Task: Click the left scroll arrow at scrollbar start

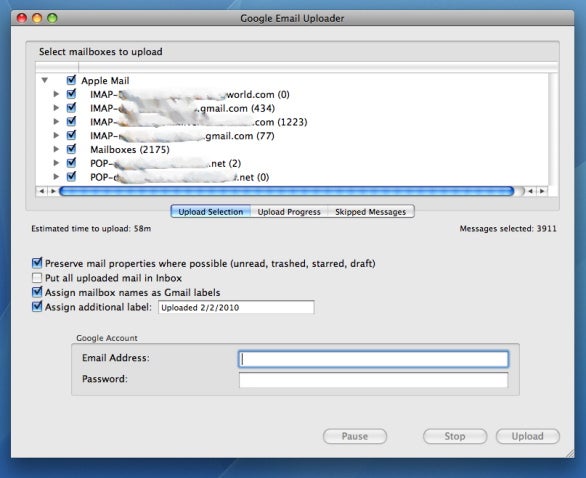Action: 42,191
